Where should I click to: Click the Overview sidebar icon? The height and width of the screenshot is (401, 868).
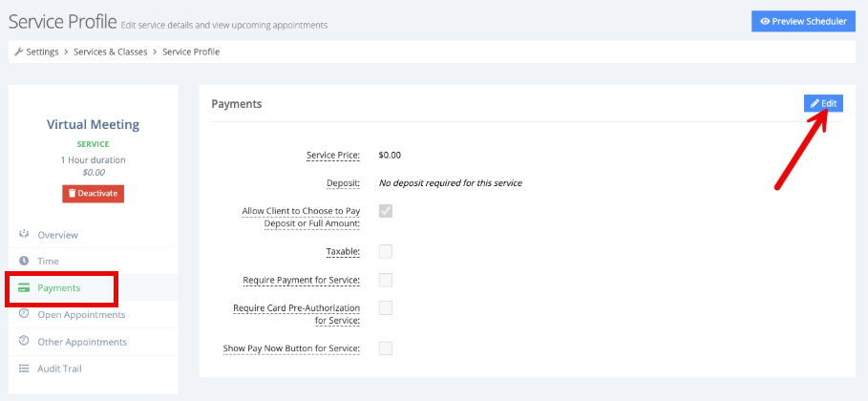tap(24, 234)
